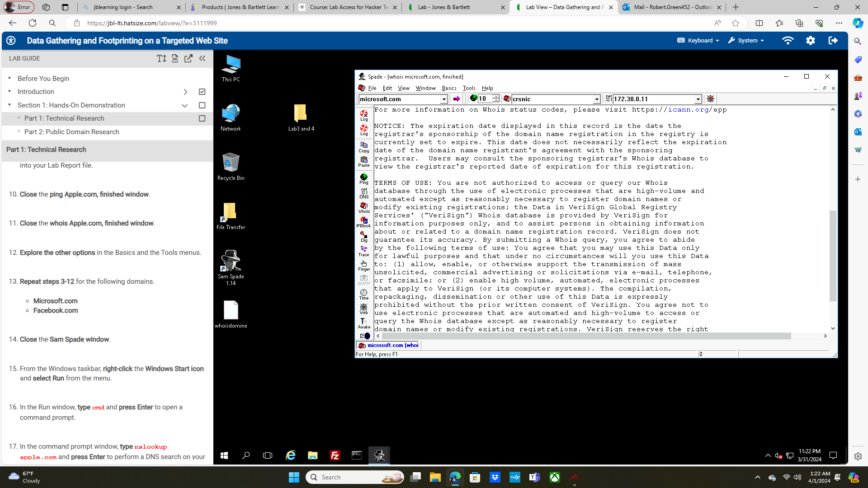Run the Whois tool icon
Viewport: 868px width, 488px height.
(363, 207)
